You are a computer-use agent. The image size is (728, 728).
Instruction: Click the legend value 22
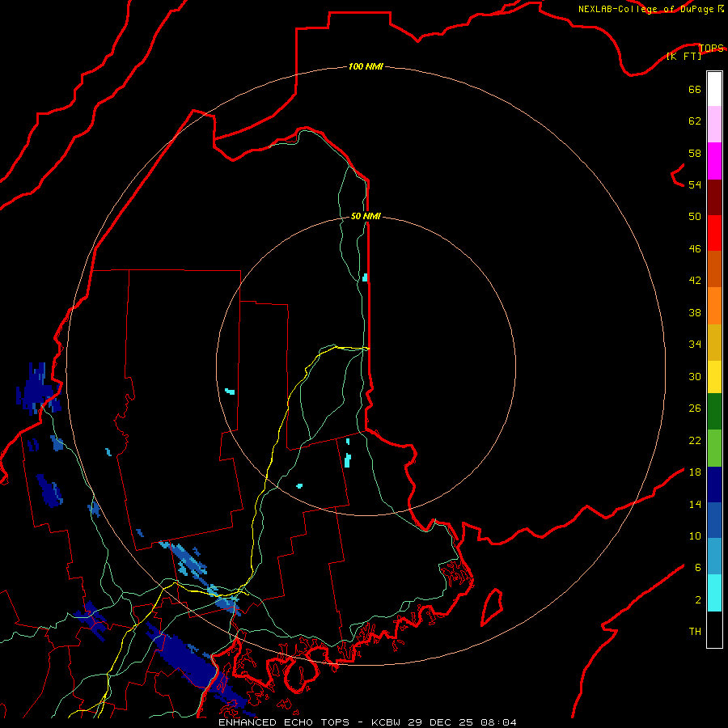click(695, 440)
